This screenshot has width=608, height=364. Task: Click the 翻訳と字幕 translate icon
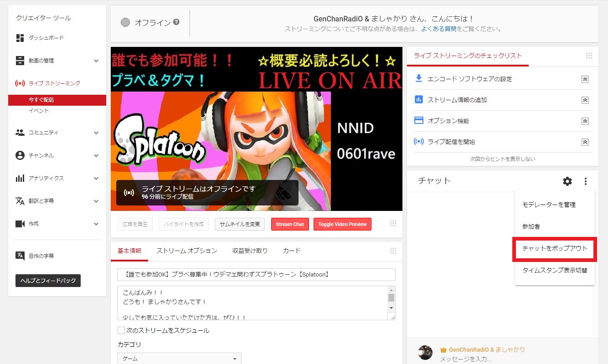pyautogui.click(x=20, y=201)
